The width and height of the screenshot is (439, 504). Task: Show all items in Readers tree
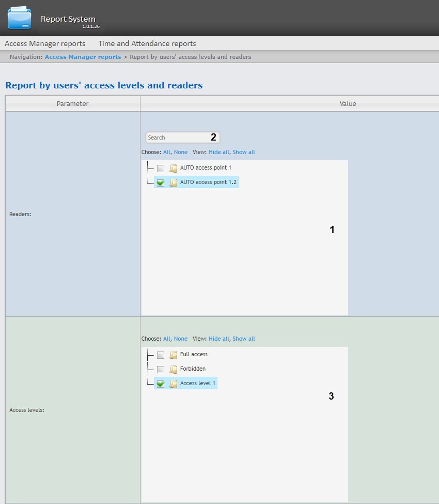coord(244,152)
